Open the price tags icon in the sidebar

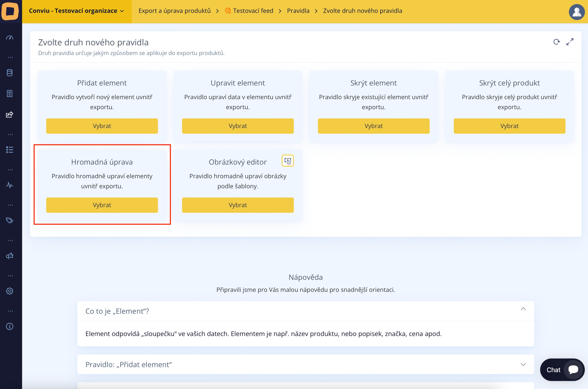pyautogui.click(x=10, y=221)
